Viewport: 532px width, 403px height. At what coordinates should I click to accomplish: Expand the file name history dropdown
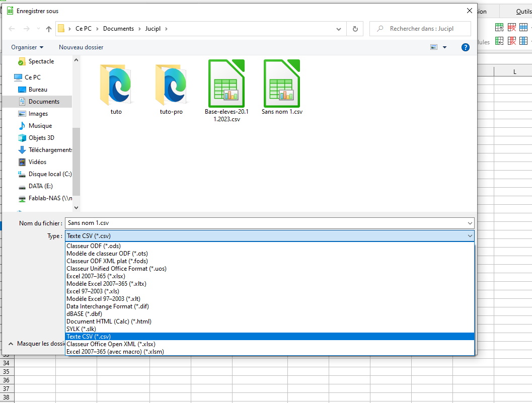point(470,223)
